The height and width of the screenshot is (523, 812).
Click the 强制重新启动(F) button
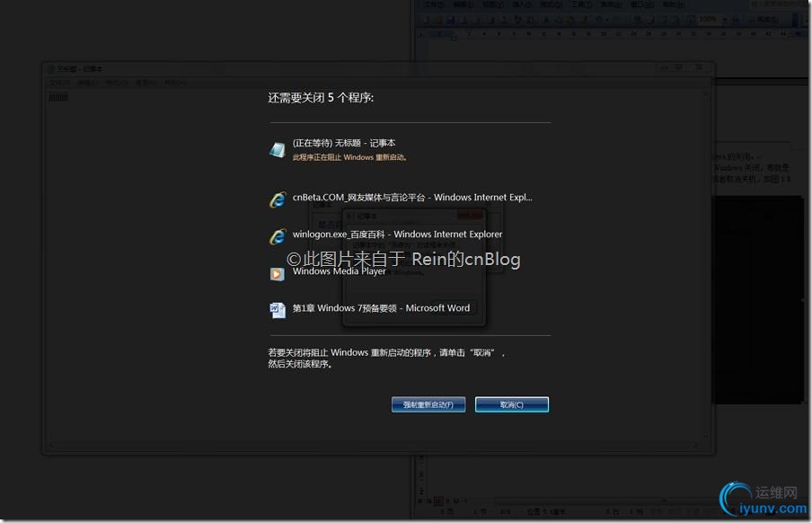pyautogui.click(x=428, y=404)
